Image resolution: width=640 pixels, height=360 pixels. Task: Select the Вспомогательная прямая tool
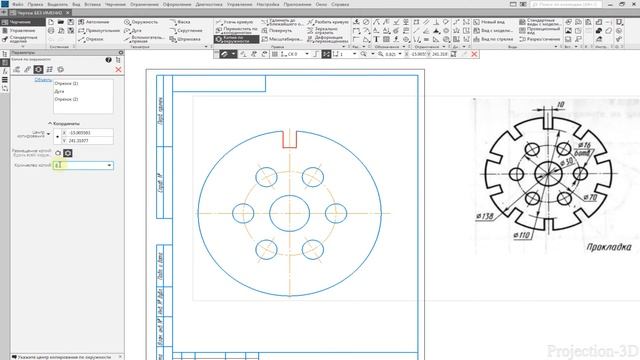[144, 39]
